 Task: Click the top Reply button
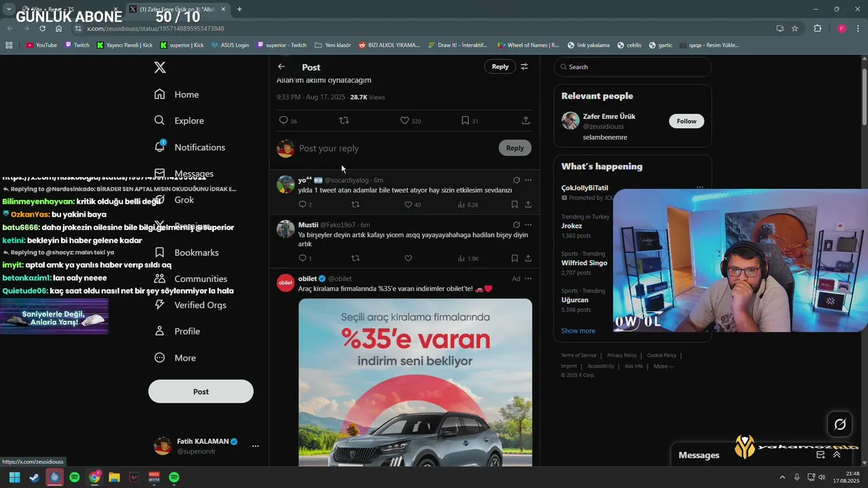click(x=500, y=66)
